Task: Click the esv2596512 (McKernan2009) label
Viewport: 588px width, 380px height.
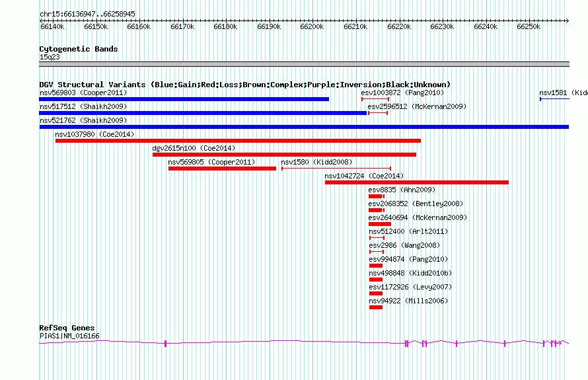Action: click(417, 106)
